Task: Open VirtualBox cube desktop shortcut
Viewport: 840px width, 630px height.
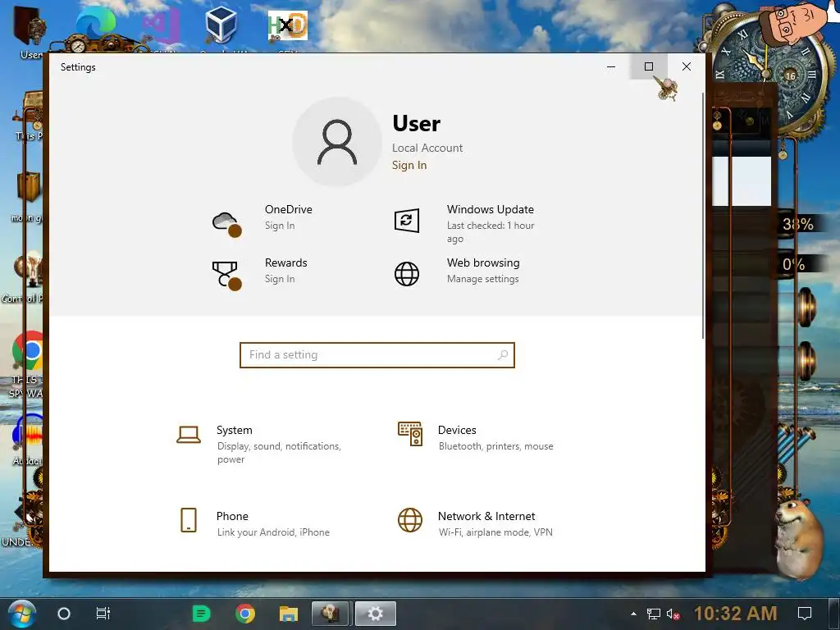Action: coord(221,25)
